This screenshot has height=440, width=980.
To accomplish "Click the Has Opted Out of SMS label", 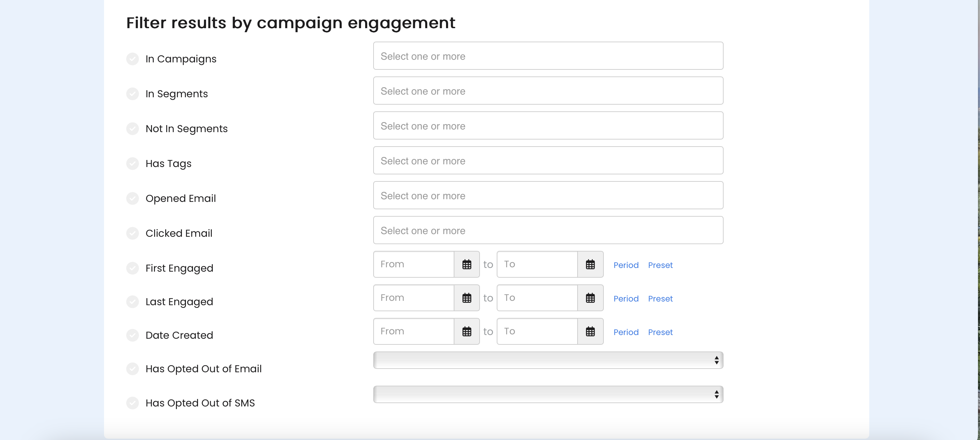I will click(200, 403).
